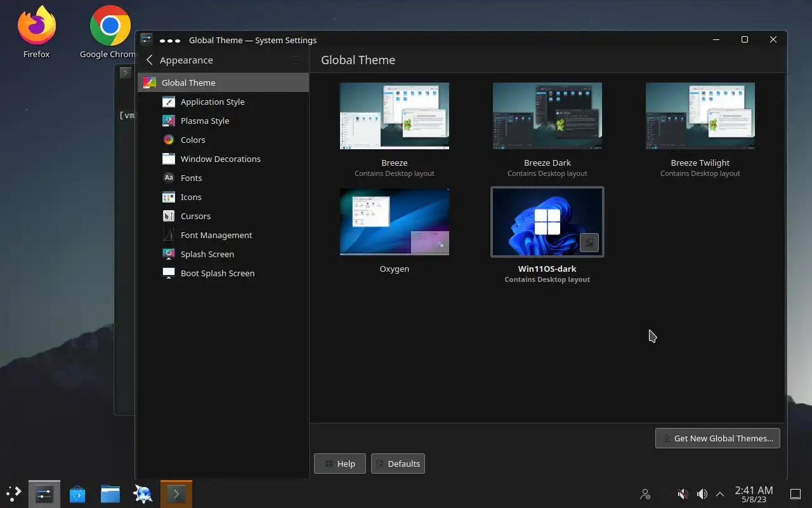Click the overlay badge on Win11OS-dark thumbnail
812x508 pixels.
click(x=589, y=243)
